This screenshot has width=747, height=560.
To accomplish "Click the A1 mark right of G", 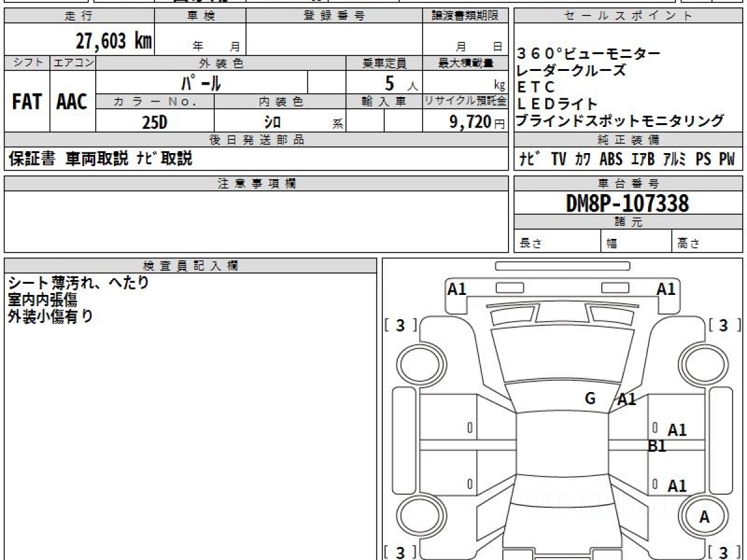I will [626, 400].
